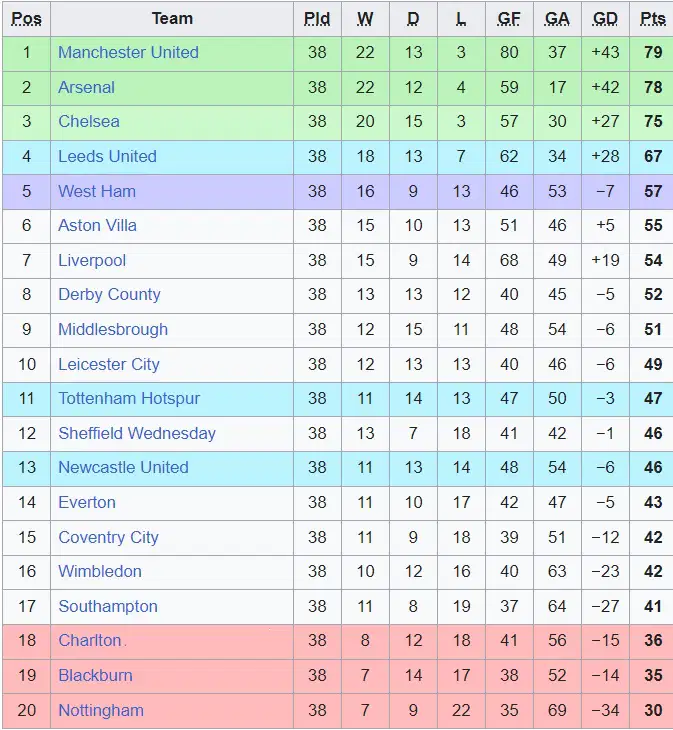The image size is (673, 730).
Task: Click the Liverpool link
Action: click(x=92, y=260)
